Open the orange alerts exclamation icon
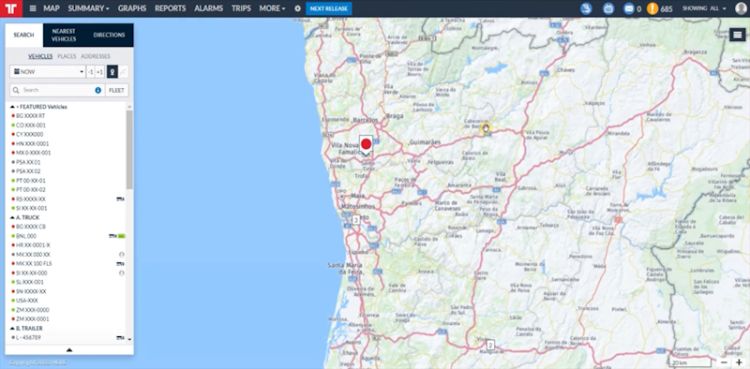Viewport: 750px width, 369px height. click(x=652, y=9)
